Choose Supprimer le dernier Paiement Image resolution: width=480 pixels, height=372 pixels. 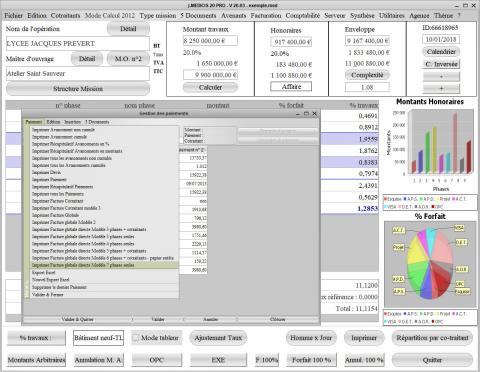104,287
